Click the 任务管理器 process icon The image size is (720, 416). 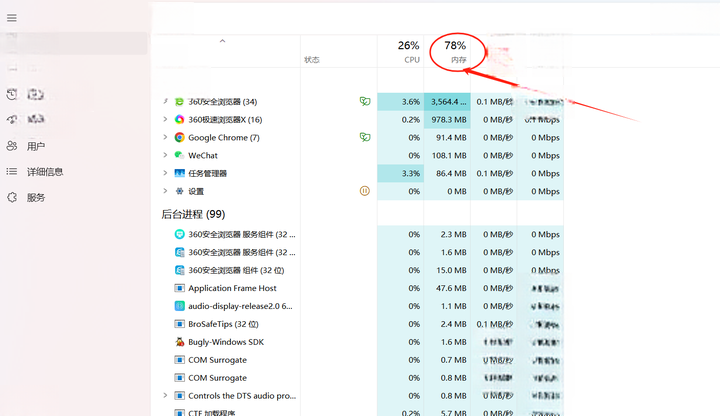coord(180,173)
